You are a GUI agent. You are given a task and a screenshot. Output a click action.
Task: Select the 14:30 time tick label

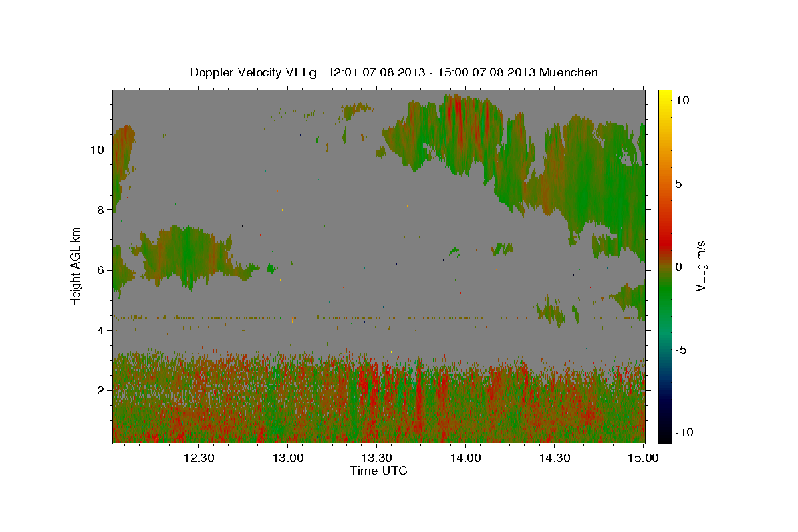[554, 458]
